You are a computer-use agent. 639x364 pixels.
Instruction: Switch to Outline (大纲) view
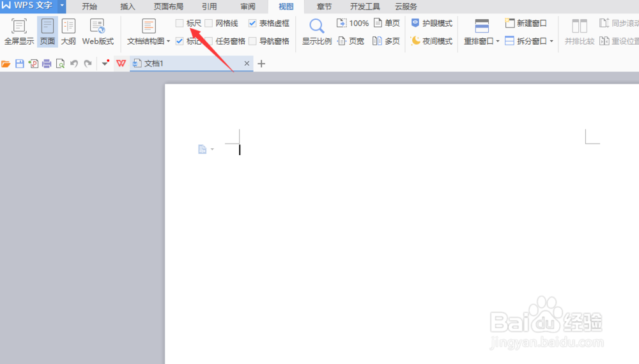click(x=68, y=32)
